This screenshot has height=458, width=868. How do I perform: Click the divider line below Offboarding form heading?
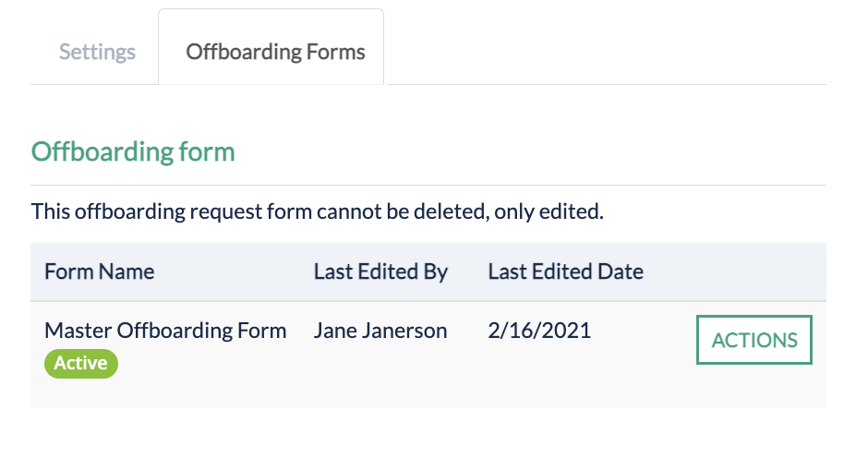tap(428, 185)
